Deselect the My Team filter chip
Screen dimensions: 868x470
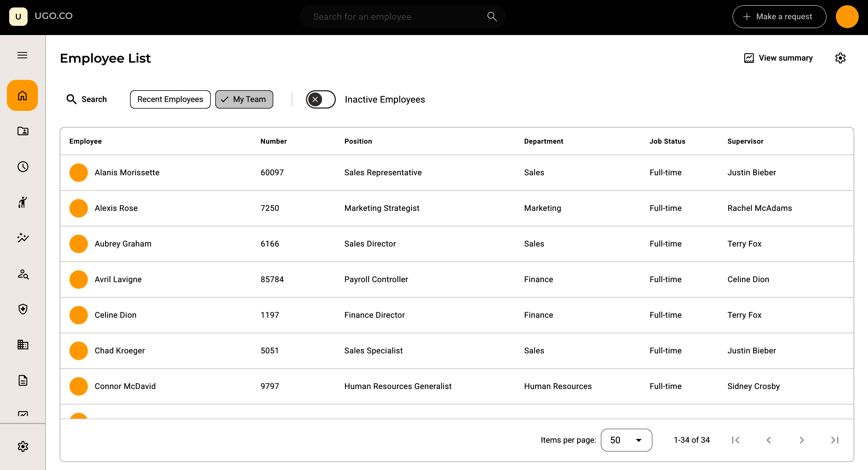pos(244,99)
